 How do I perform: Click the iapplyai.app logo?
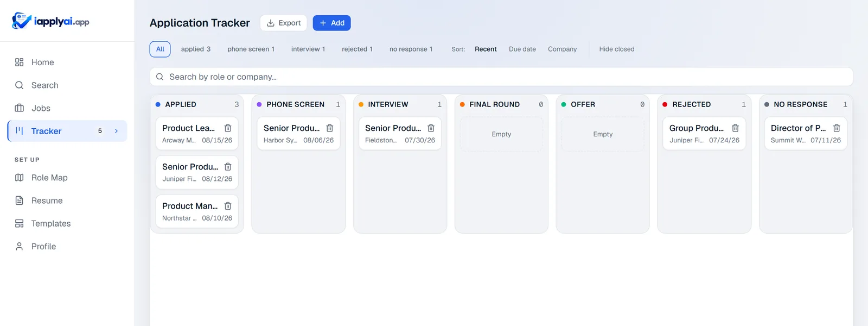tap(50, 21)
